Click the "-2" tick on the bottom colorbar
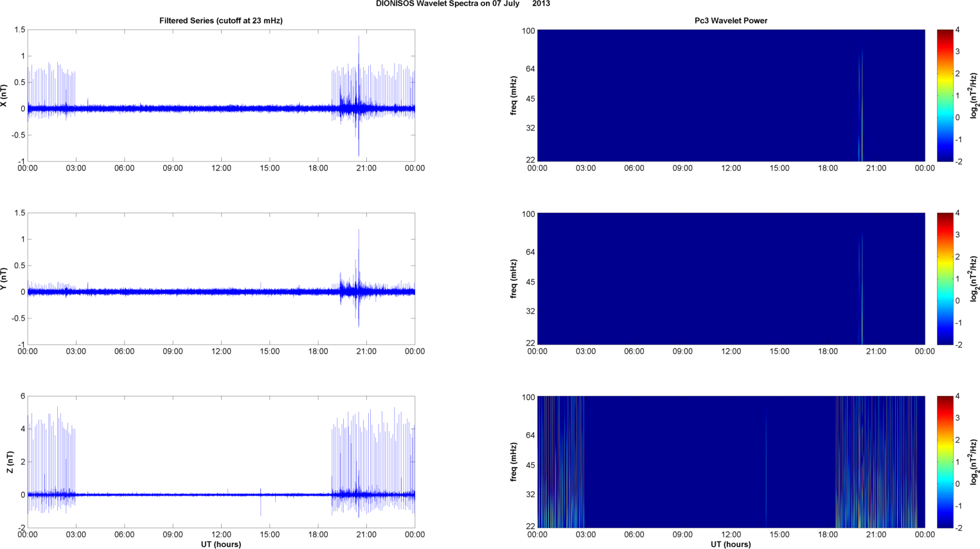The height and width of the screenshot is (549, 980). click(958, 528)
